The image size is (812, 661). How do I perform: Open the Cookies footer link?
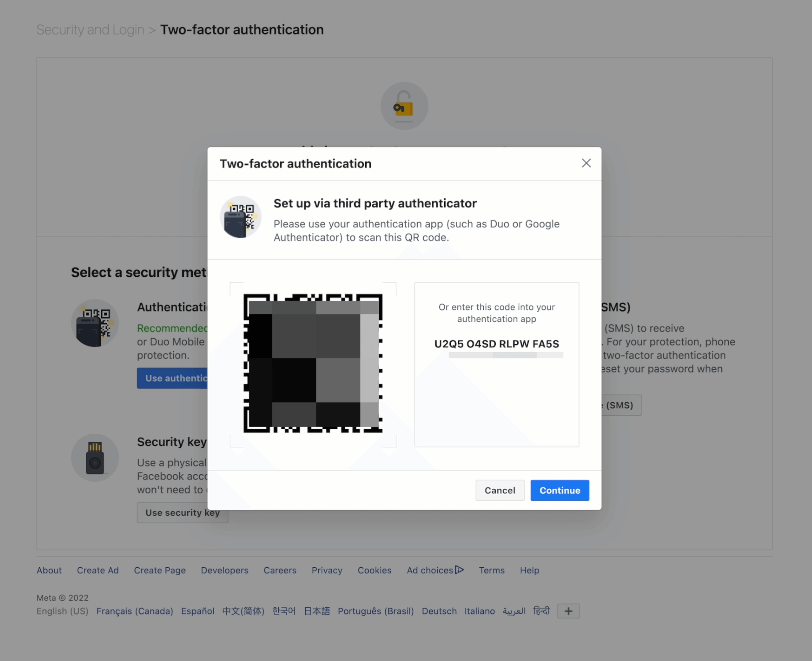coord(374,570)
